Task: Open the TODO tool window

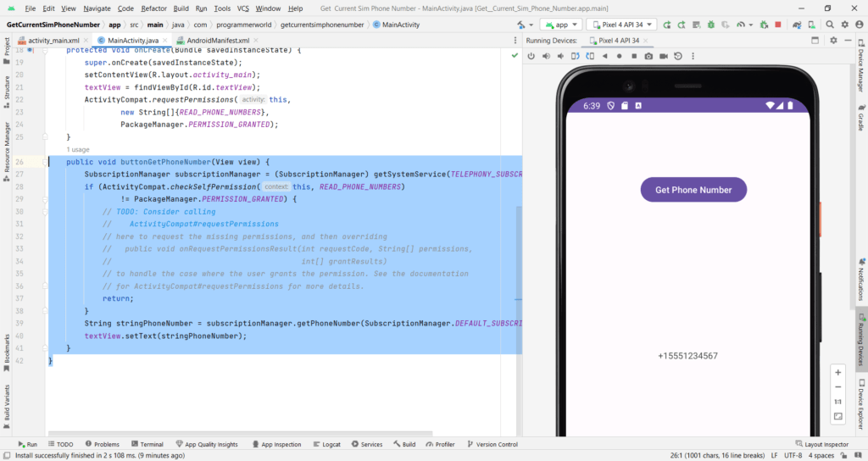Action: 60,444
